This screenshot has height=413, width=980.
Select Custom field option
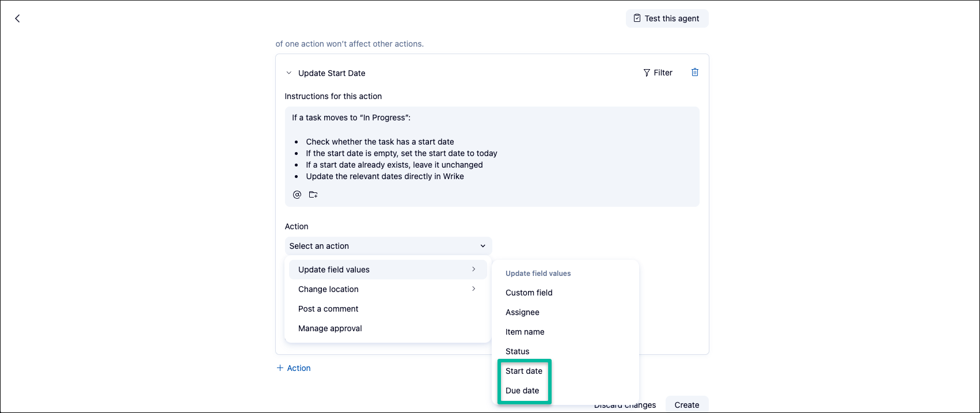(529, 293)
